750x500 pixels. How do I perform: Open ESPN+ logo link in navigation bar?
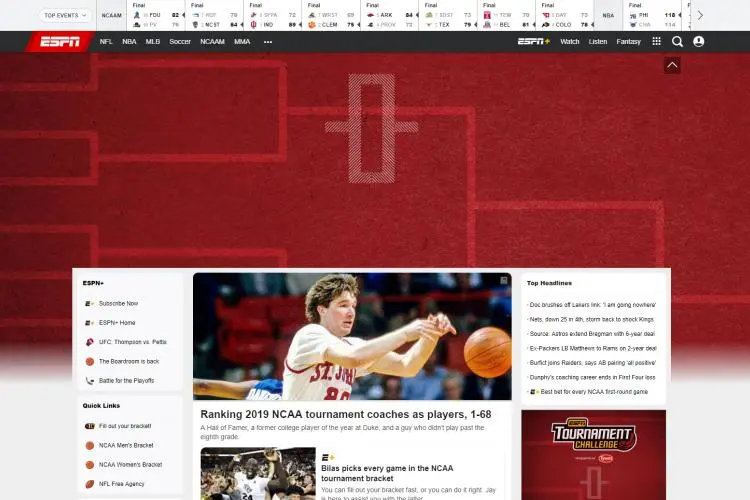pos(534,42)
